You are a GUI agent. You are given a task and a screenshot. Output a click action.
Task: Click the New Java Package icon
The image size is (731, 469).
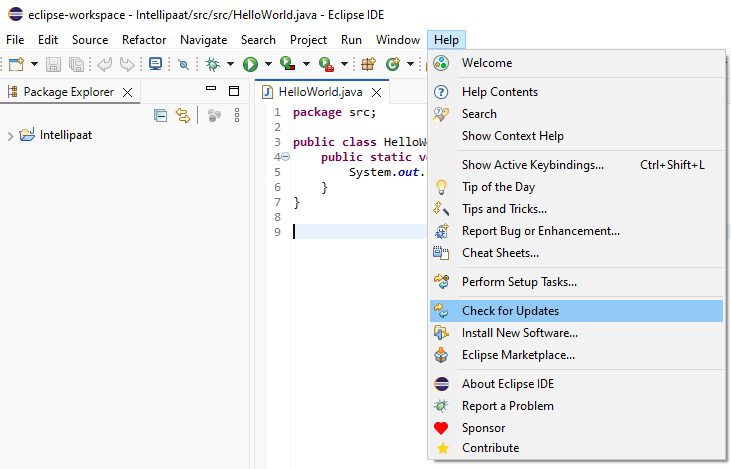368,64
